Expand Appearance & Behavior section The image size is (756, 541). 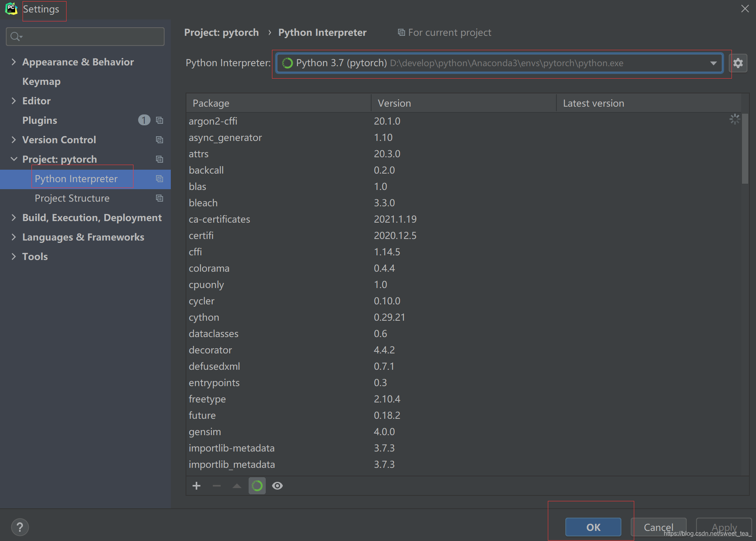click(14, 62)
